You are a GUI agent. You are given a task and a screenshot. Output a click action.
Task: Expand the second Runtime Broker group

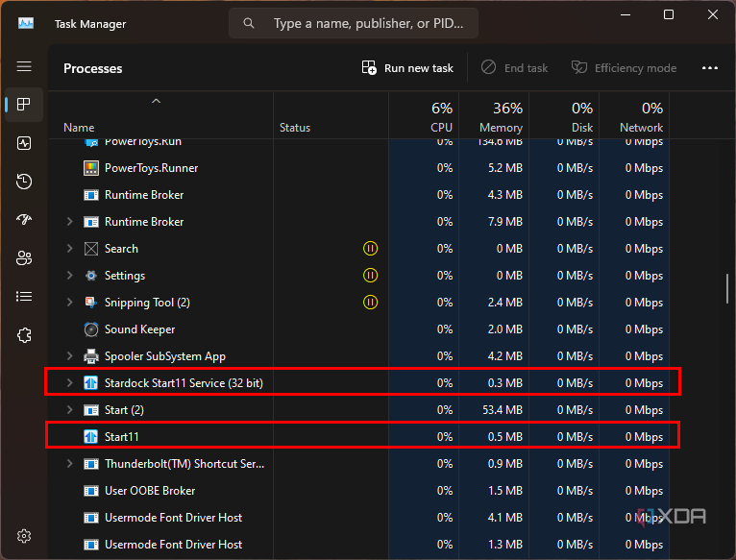69,222
